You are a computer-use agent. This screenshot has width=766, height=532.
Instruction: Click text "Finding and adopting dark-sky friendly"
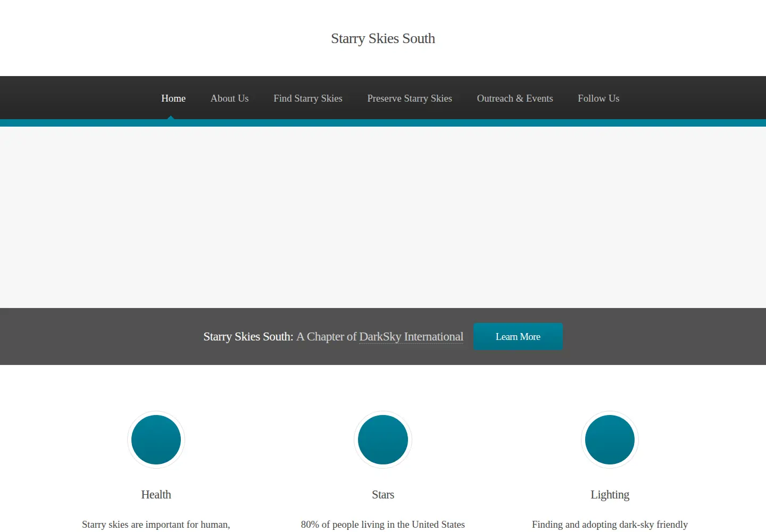pos(610,525)
